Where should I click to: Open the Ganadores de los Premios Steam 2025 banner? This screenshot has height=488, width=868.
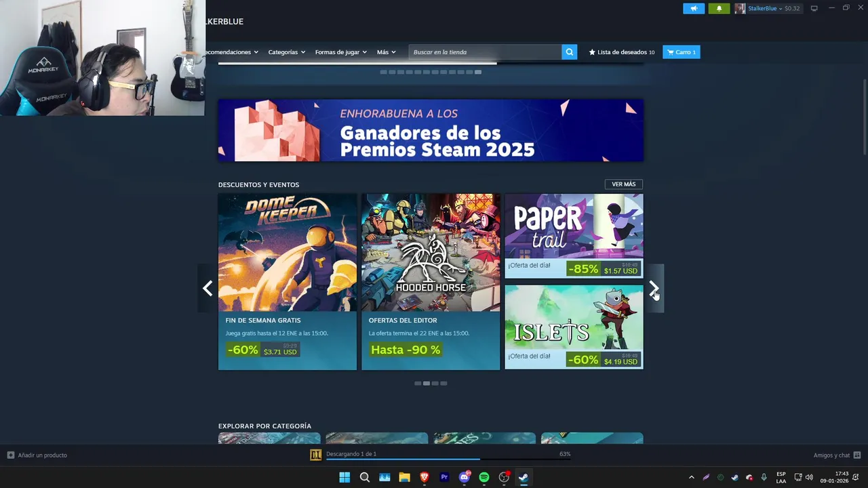(431, 130)
